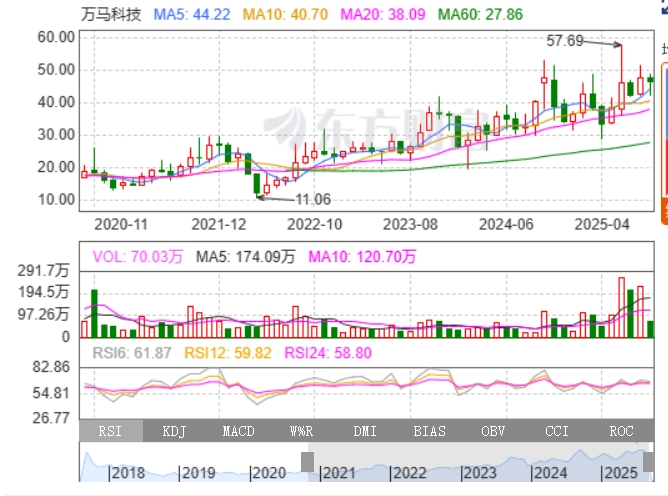Click the 2025-04 date axis label
This screenshot has height=496, width=668.
[602, 224]
